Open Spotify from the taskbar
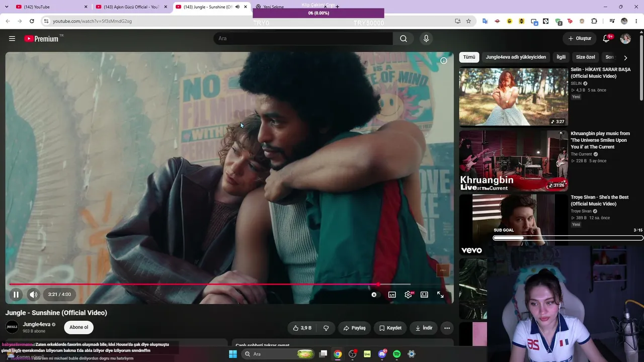Screen dimensions: 644x362 coord(396,354)
